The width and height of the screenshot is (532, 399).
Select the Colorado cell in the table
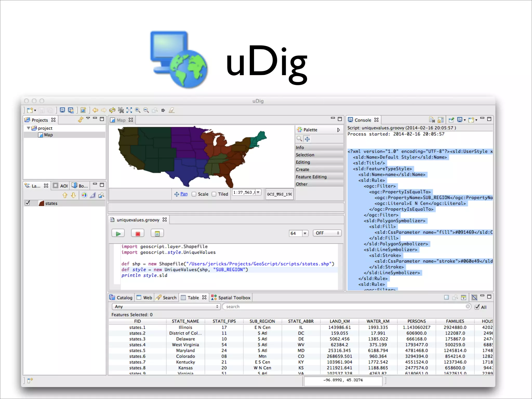click(185, 356)
